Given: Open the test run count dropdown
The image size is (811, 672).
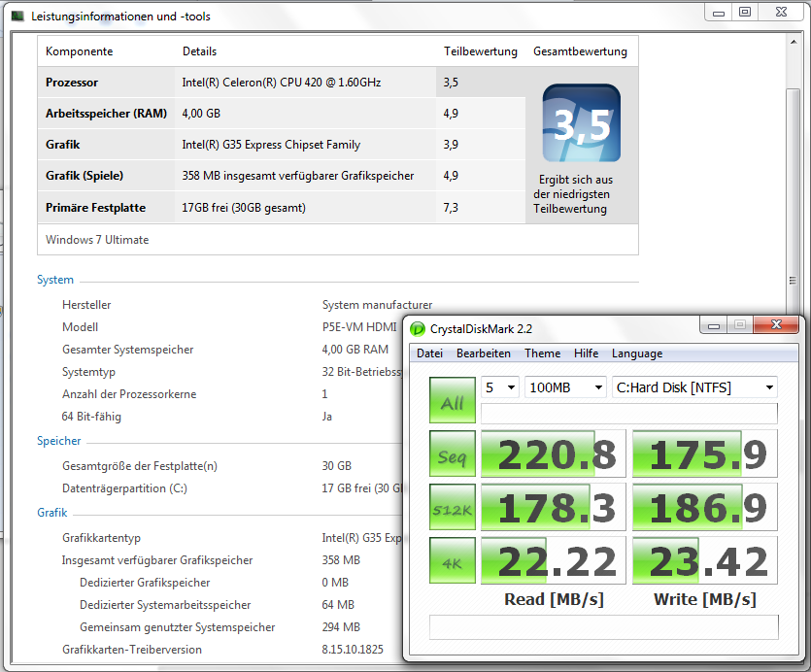Looking at the screenshot, I should coord(499,386).
